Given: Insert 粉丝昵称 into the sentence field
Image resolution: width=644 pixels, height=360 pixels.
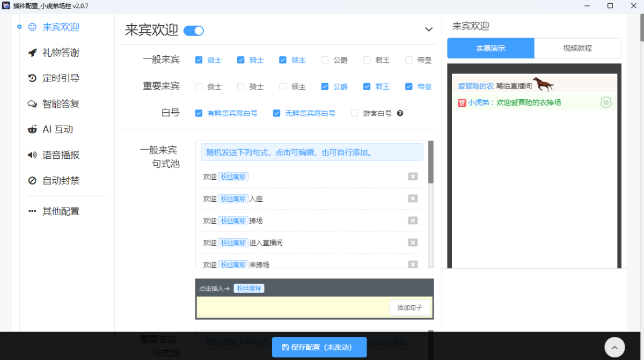Looking at the screenshot, I should [248, 288].
